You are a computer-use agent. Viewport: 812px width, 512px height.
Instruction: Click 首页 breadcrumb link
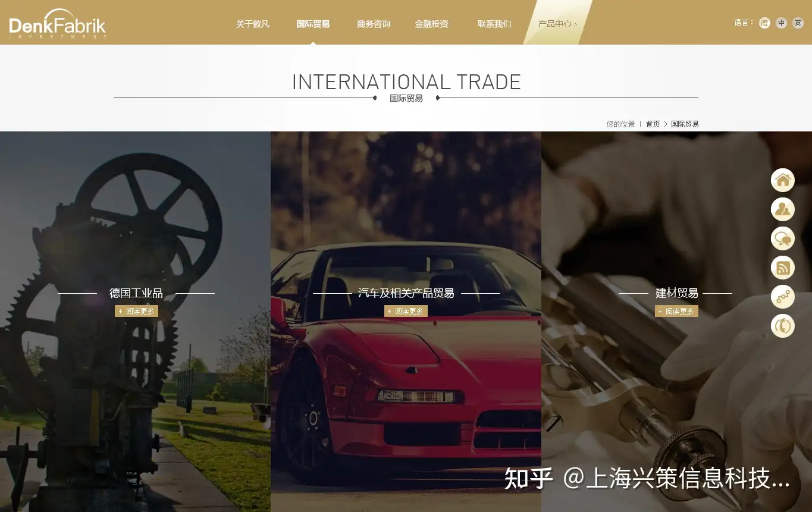(x=653, y=124)
